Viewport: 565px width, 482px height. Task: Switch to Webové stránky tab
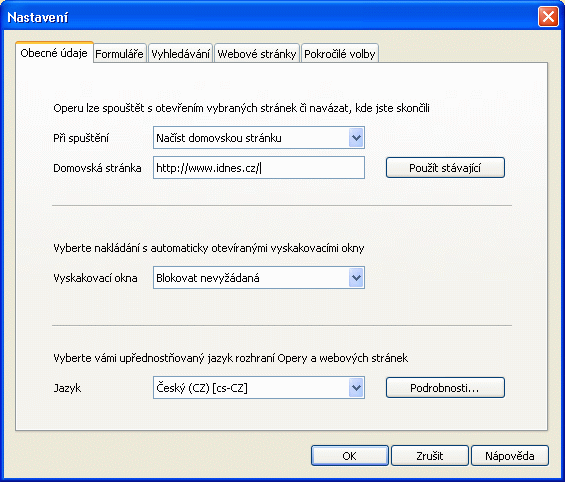coord(257,54)
